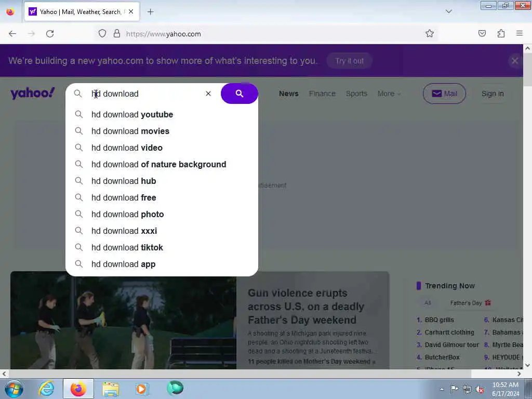Open trending item 'BBQ grills'
This screenshot has width=532, height=399.
point(439,320)
